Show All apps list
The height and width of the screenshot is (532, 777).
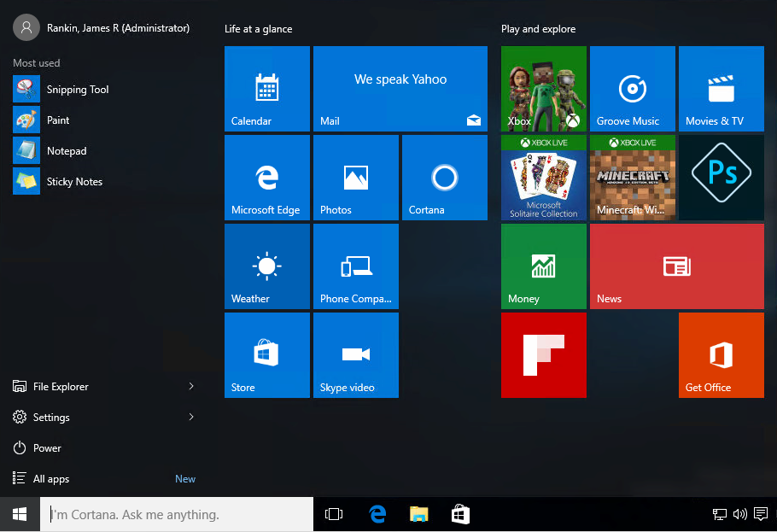click(41, 478)
